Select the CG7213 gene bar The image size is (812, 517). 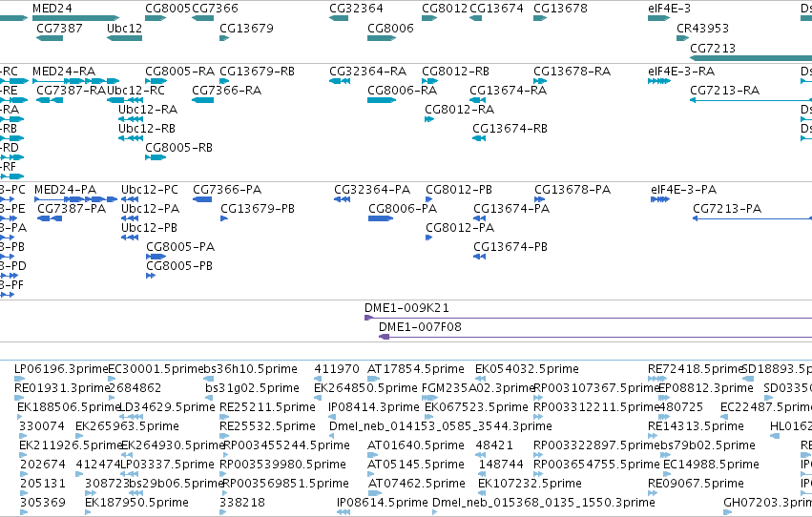(751, 58)
